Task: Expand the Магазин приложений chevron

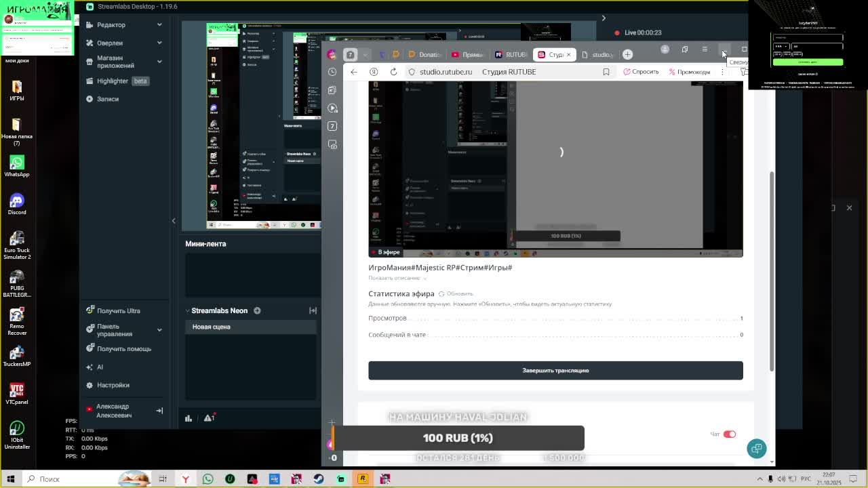Action: point(159,62)
